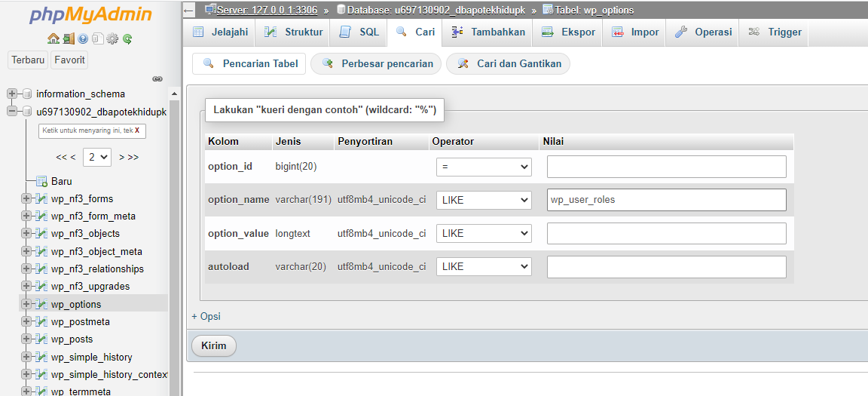This screenshot has height=396, width=868.
Task: Switch to the Struktur tab
Action: [293, 32]
